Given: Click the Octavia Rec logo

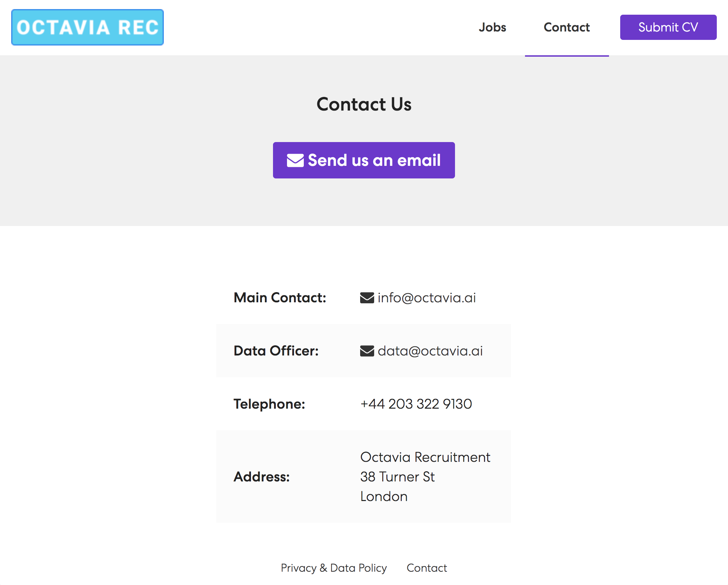Looking at the screenshot, I should [87, 27].
